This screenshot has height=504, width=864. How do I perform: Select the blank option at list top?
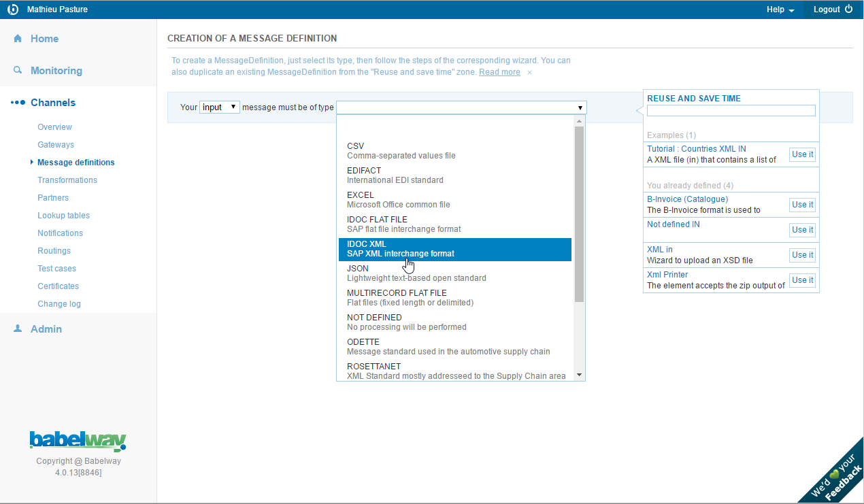[x=455, y=128]
